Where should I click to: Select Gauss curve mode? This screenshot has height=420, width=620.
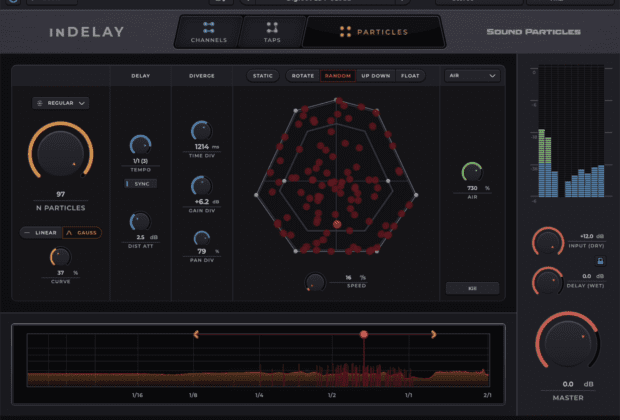point(82,233)
